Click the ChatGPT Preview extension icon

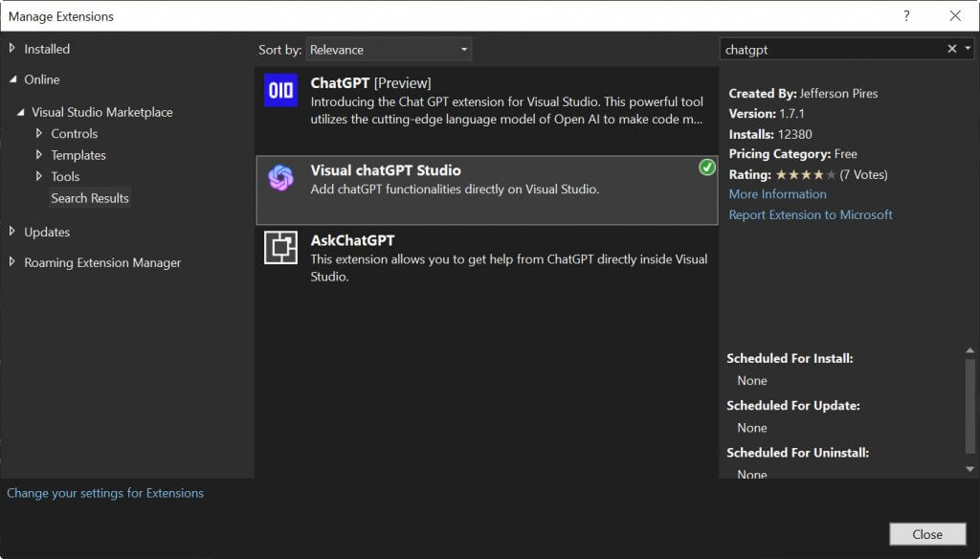click(x=280, y=90)
